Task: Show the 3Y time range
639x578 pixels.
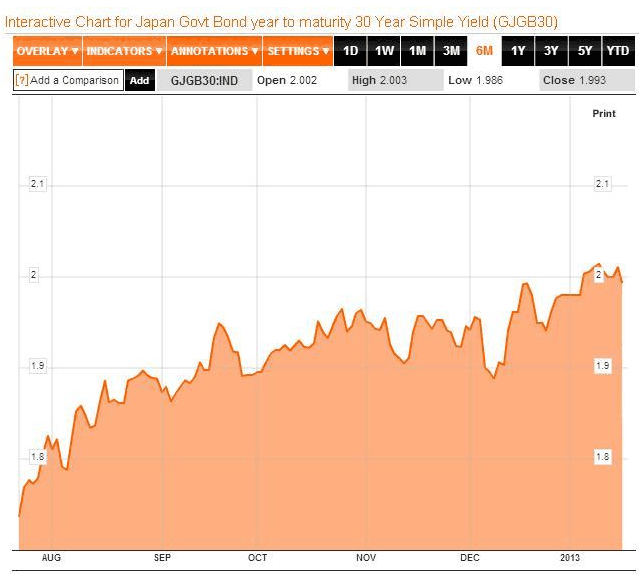Action: point(551,51)
